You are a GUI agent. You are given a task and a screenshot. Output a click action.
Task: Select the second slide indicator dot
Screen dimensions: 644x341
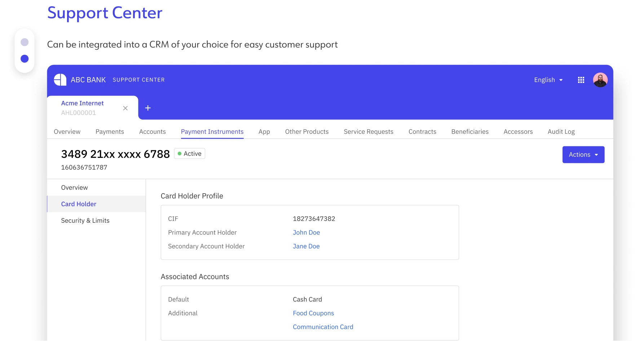[x=25, y=59]
